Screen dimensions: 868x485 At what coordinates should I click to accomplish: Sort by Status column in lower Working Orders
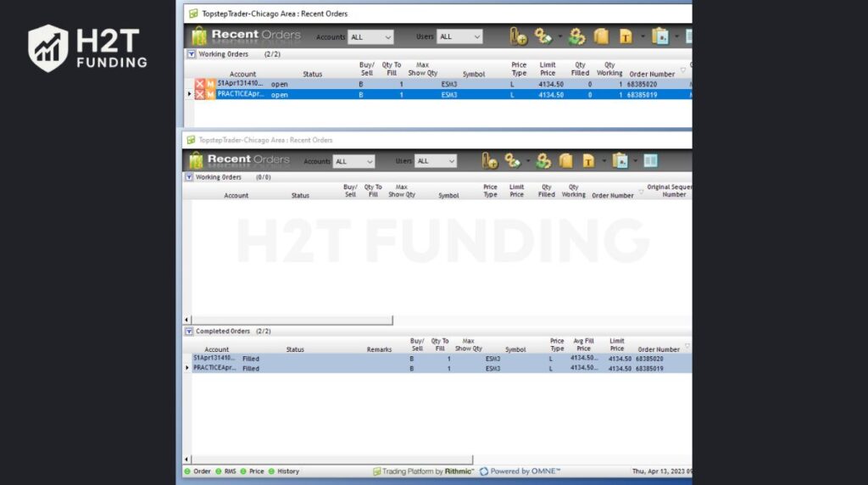300,195
